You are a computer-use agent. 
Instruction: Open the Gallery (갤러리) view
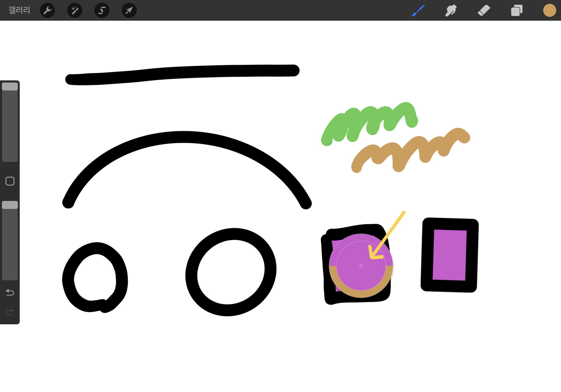point(19,10)
